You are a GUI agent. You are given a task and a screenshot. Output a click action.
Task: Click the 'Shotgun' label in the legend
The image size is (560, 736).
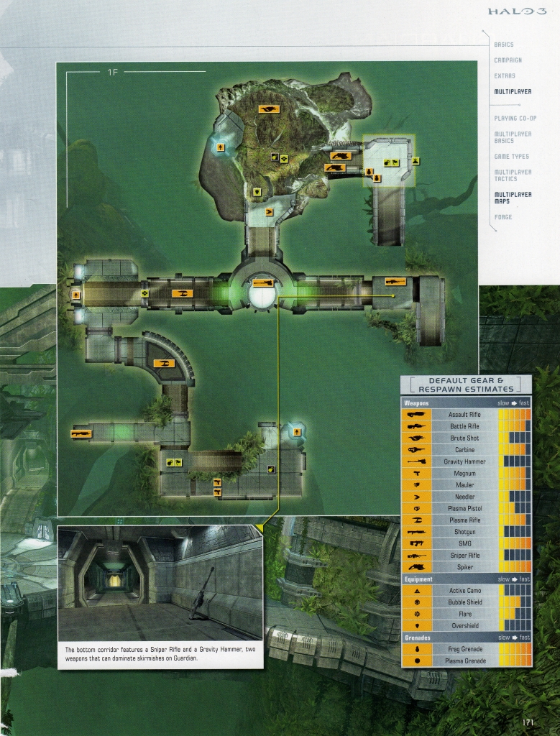464,532
